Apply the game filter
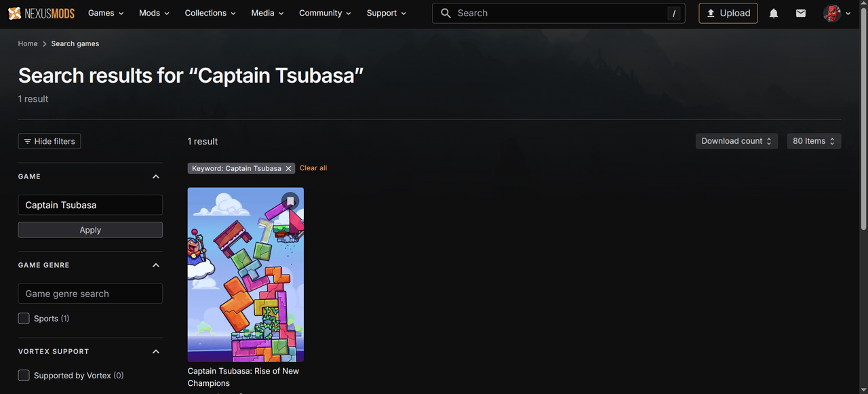 90,230
